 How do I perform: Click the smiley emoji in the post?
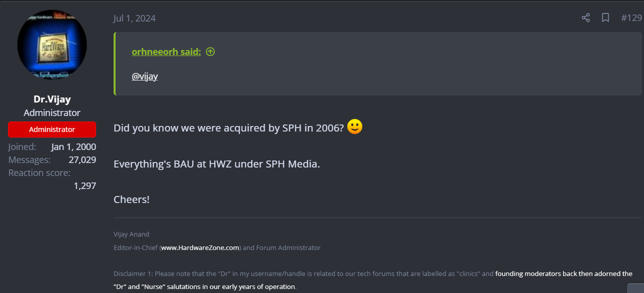click(354, 127)
